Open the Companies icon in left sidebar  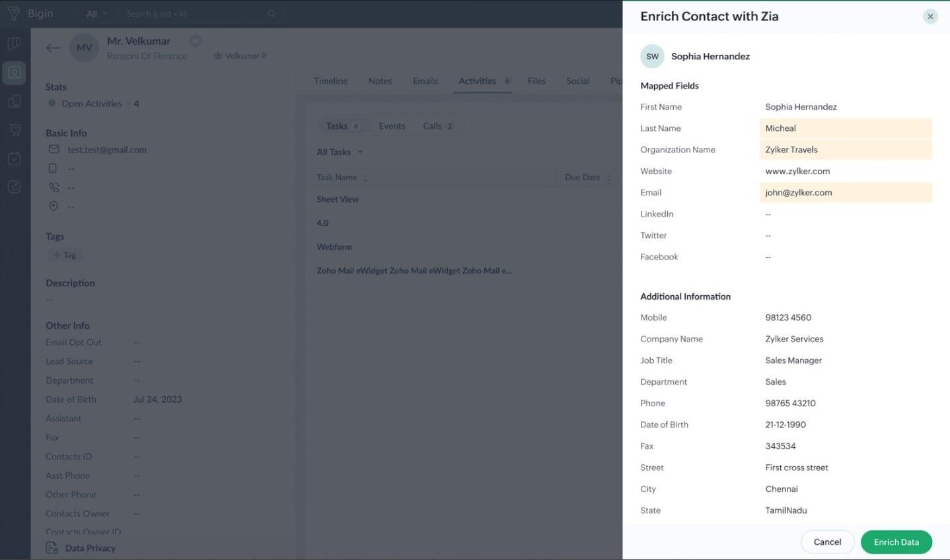[14, 101]
